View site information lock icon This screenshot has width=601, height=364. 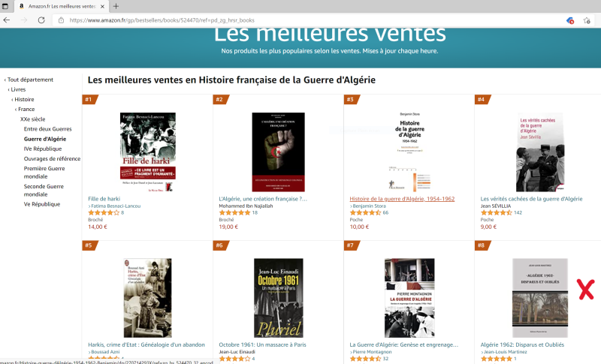point(61,20)
